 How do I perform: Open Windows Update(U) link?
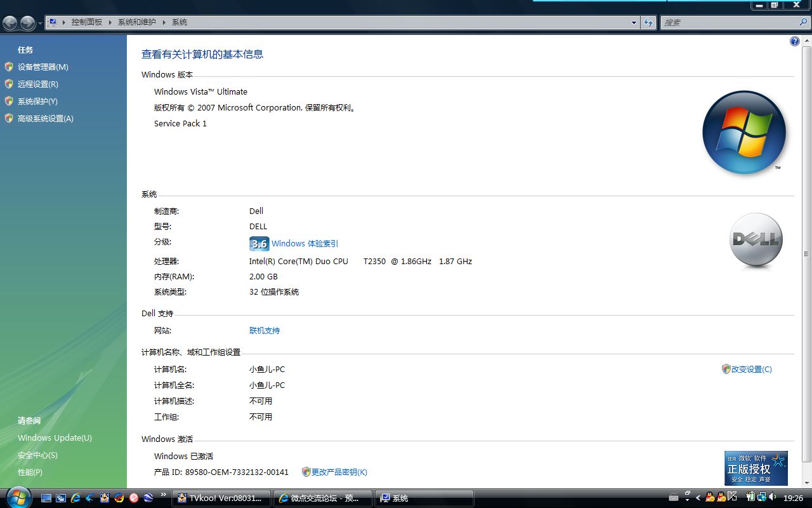click(x=55, y=438)
